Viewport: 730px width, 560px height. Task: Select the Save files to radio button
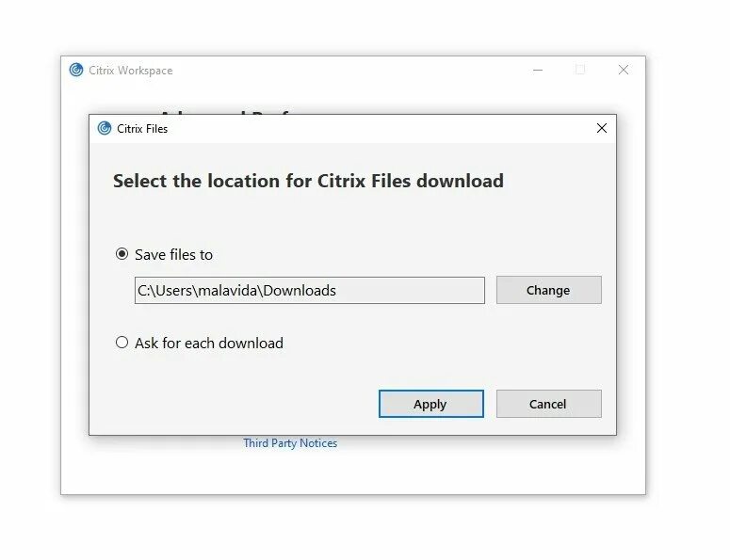(x=122, y=254)
